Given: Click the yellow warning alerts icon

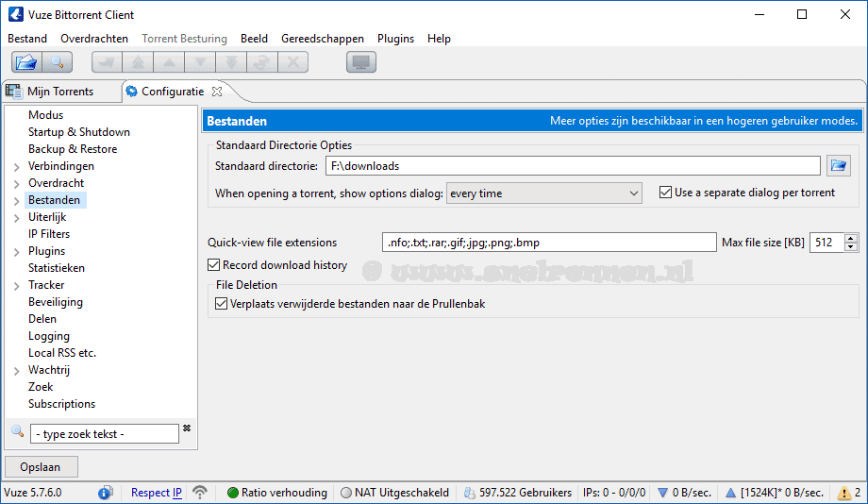Looking at the screenshot, I should coord(844,493).
